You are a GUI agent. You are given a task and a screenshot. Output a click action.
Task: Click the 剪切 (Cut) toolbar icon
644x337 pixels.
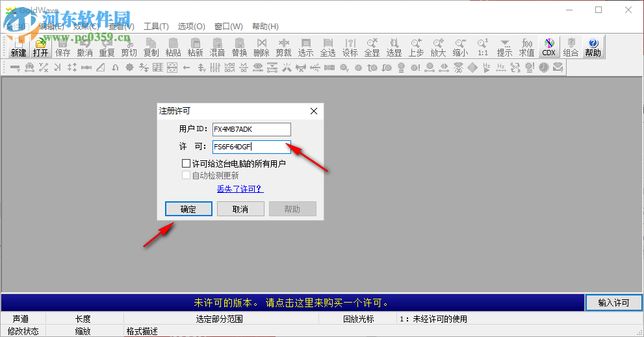click(129, 47)
